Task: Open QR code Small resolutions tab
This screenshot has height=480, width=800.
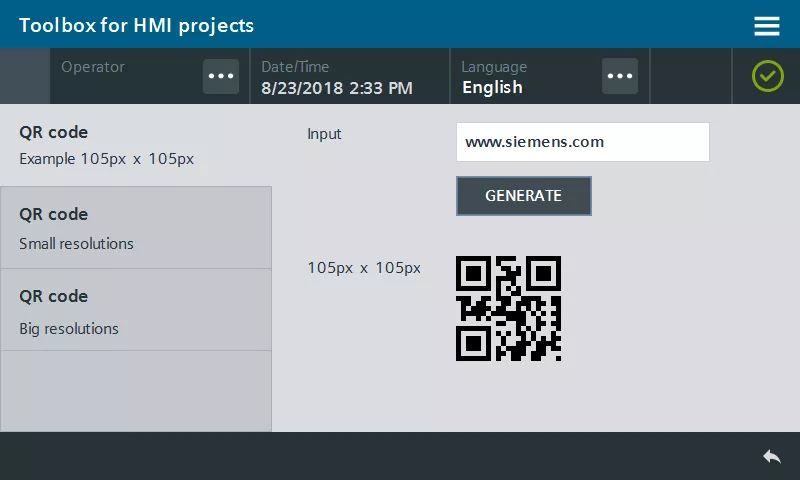Action: click(x=136, y=228)
